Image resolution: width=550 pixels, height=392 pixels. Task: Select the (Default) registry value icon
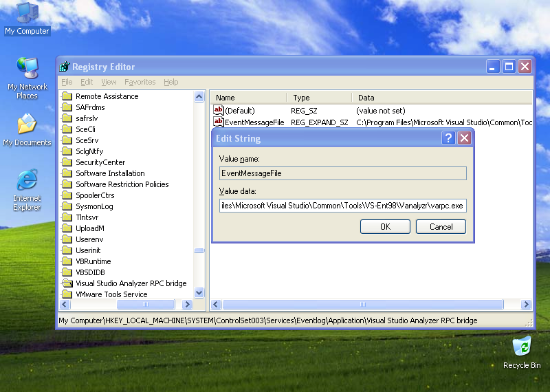(x=219, y=110)
